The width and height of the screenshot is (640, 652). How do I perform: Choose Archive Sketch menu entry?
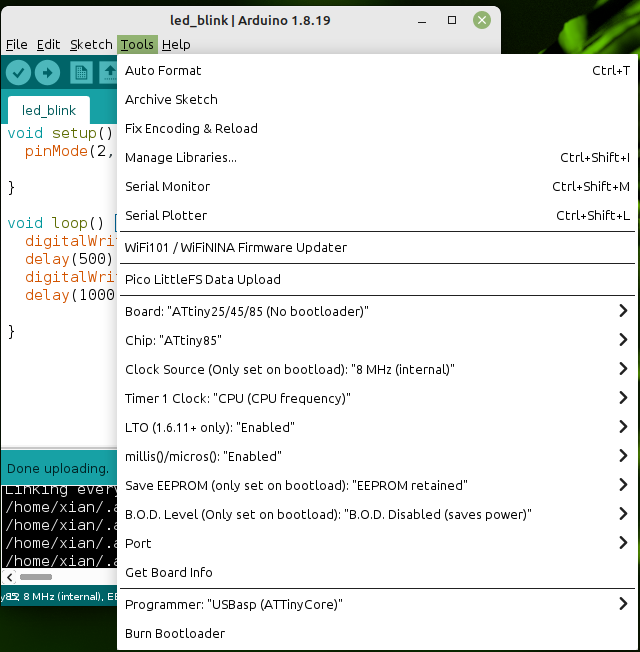click(377, 99)
